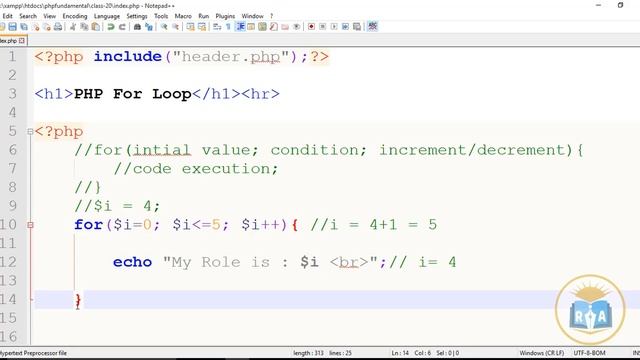Open the Window menu
This screenshot has height=360, width=640.
point(252,16)
